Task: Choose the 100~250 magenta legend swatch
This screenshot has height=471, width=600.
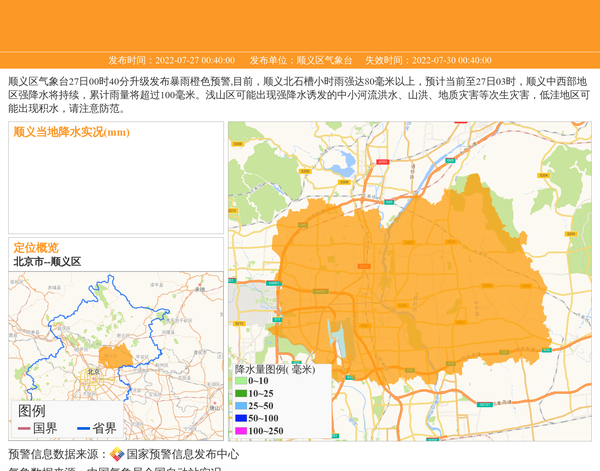Action: 241,431
